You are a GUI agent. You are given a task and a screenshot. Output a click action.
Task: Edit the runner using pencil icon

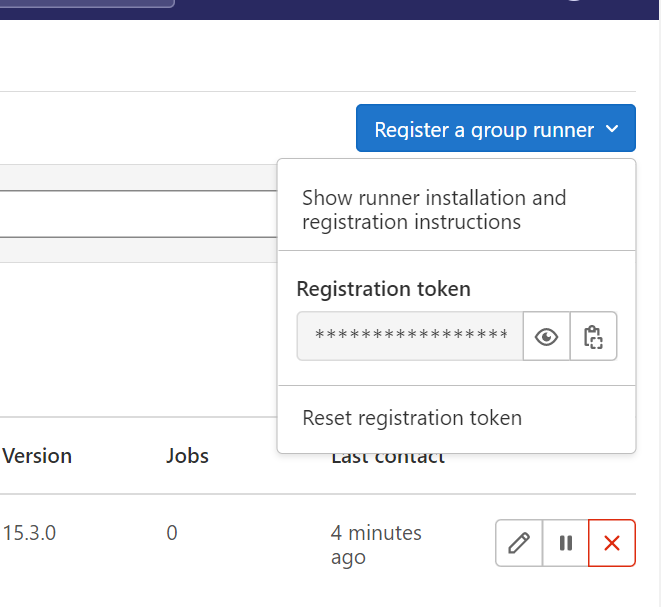click(x=519, y=543)
